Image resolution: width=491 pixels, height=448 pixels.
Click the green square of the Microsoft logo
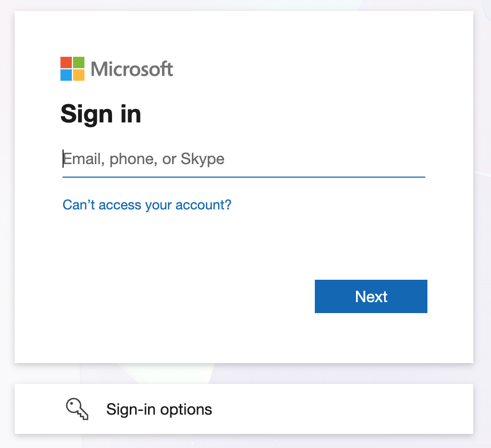(x=79, y=63)
